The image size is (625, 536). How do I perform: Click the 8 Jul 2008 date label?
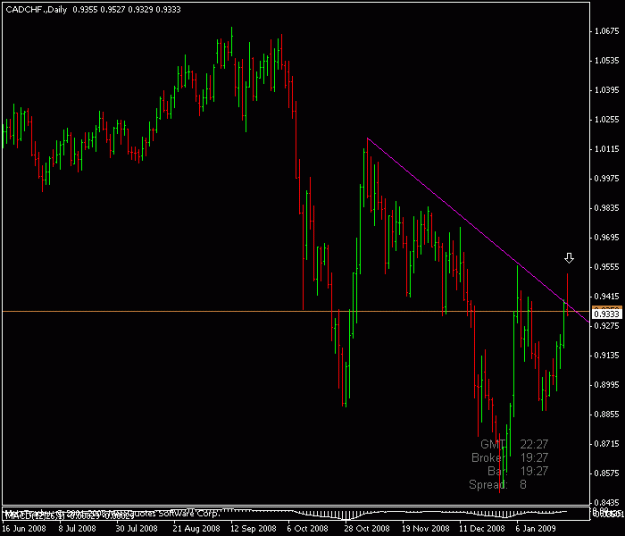77,529
